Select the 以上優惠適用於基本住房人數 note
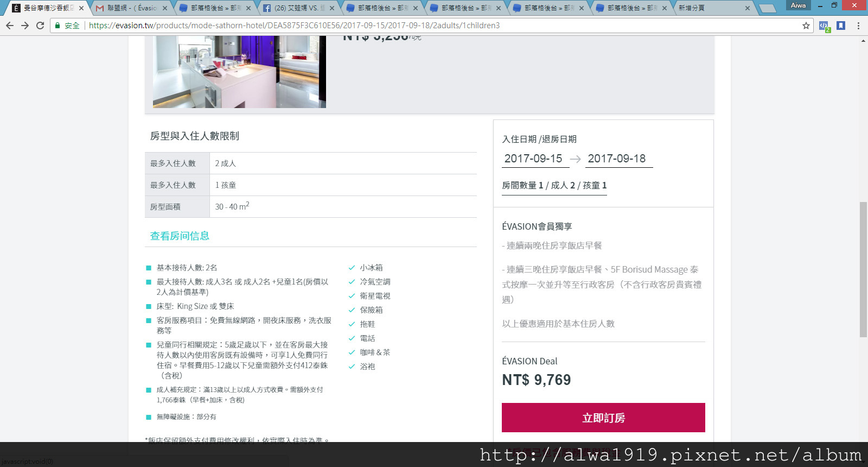The height and width of the screenshot is (467, 868). coord(558,324)
